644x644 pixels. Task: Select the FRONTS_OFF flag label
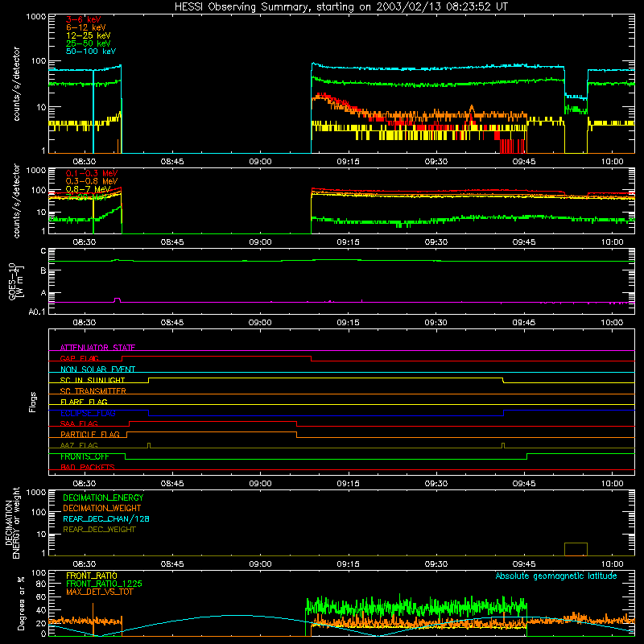[x=85, y=456]
